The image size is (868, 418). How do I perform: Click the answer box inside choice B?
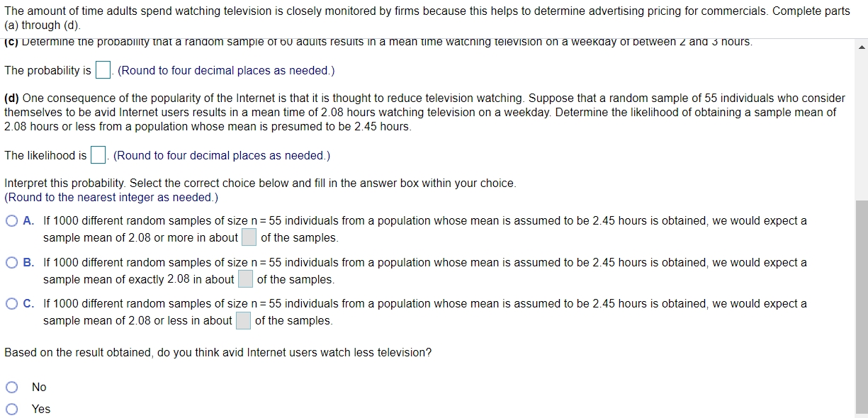point(244,278)
